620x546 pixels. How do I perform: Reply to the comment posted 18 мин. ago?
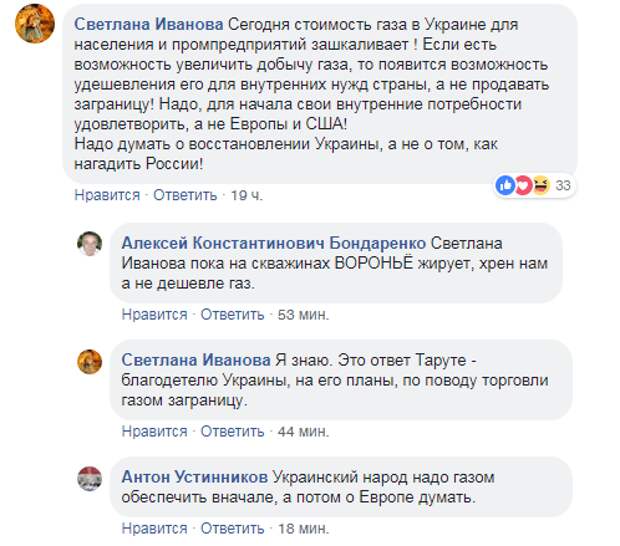click(x=232, y=529)
